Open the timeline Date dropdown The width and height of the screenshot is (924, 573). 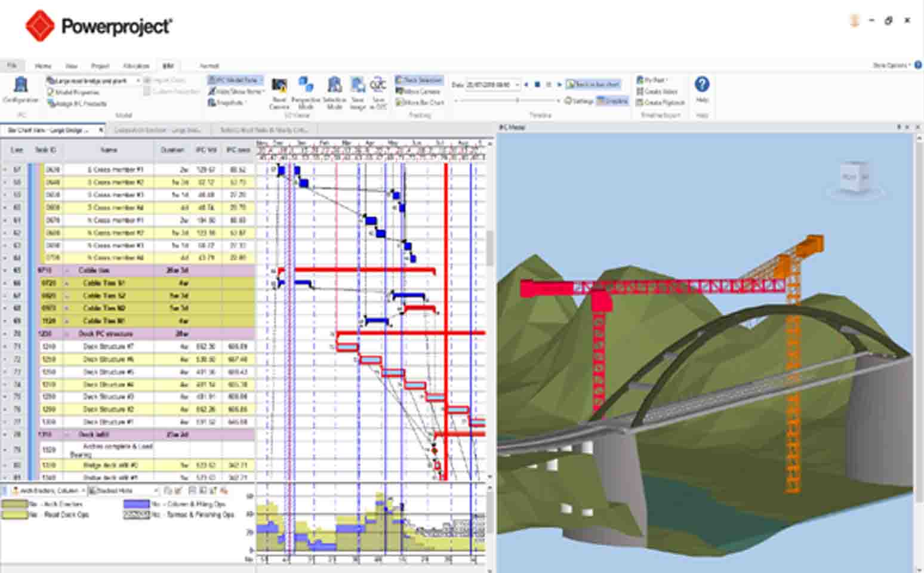point(517,85)
